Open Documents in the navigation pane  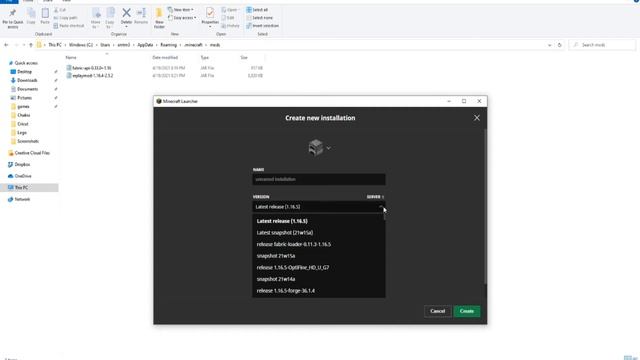point(27,89)
